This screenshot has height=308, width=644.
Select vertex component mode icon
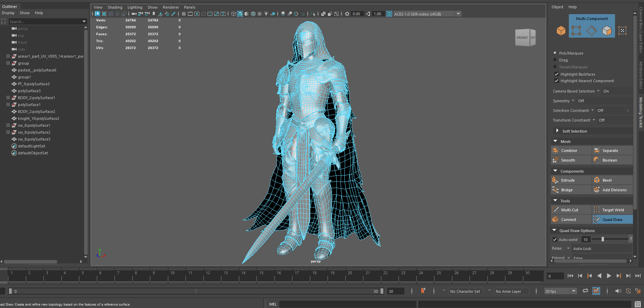click(x=576, y=31)
